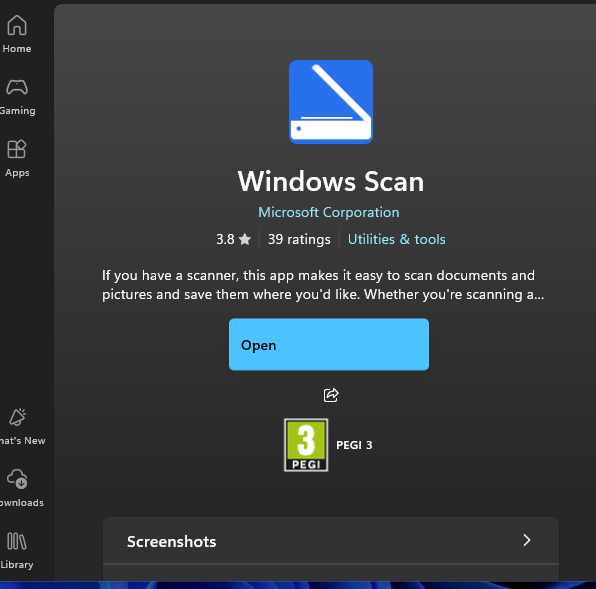Click the PEGI 3 rating badge
This screenshot has height=589, width=596.
306,445
